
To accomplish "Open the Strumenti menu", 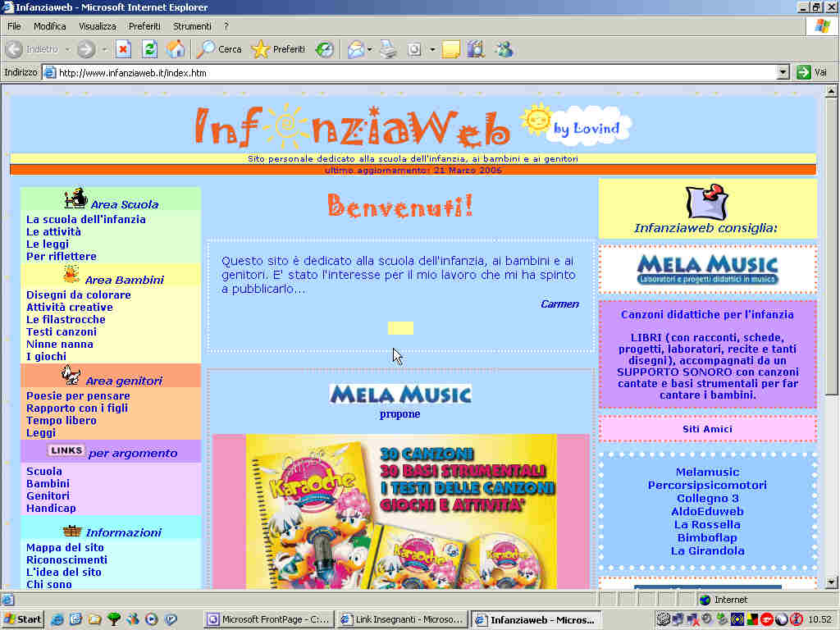I will click(x=192, y=26).
